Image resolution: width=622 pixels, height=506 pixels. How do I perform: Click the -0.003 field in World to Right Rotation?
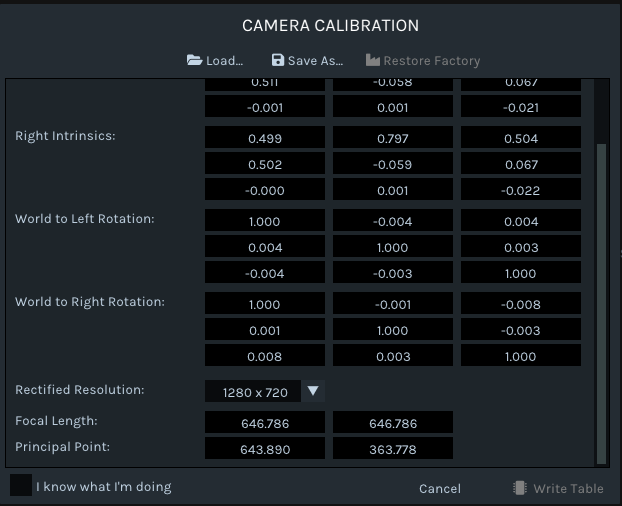521,329
